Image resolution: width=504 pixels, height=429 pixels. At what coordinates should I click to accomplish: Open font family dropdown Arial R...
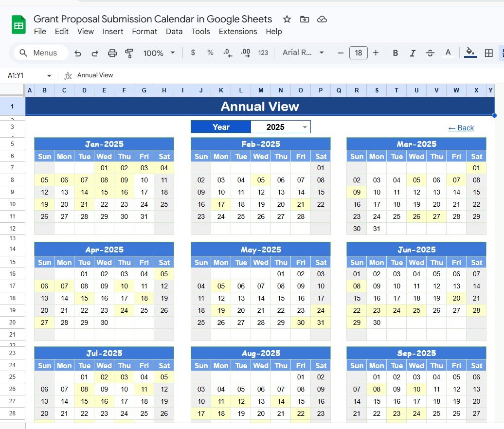[x=303, y=53]
